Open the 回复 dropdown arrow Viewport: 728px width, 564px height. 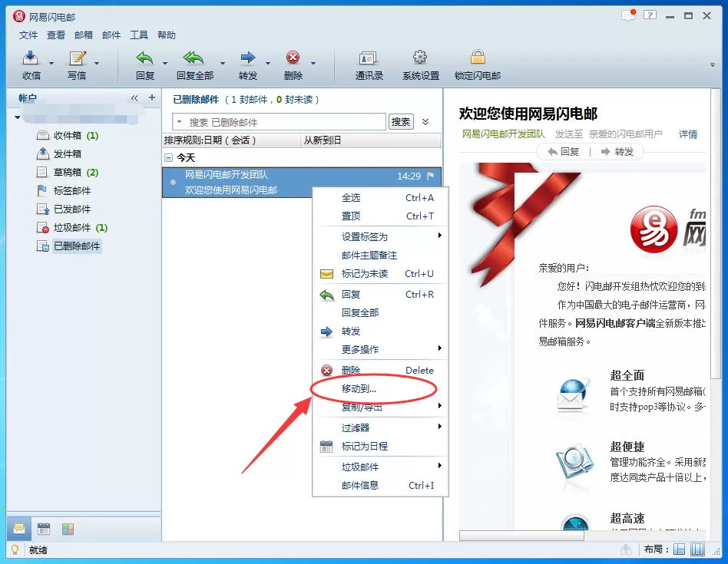coord(165,63)
